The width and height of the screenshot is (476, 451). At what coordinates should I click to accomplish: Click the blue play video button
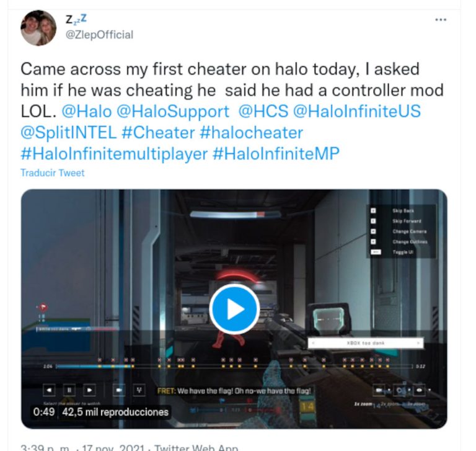click(x=234, y=309)
